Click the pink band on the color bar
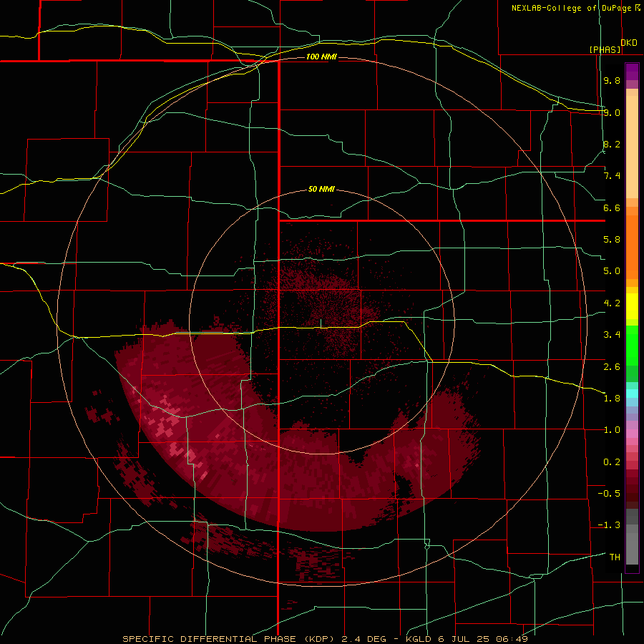The image size is (644, 644). pyautogui.click(x=632, y=434)
